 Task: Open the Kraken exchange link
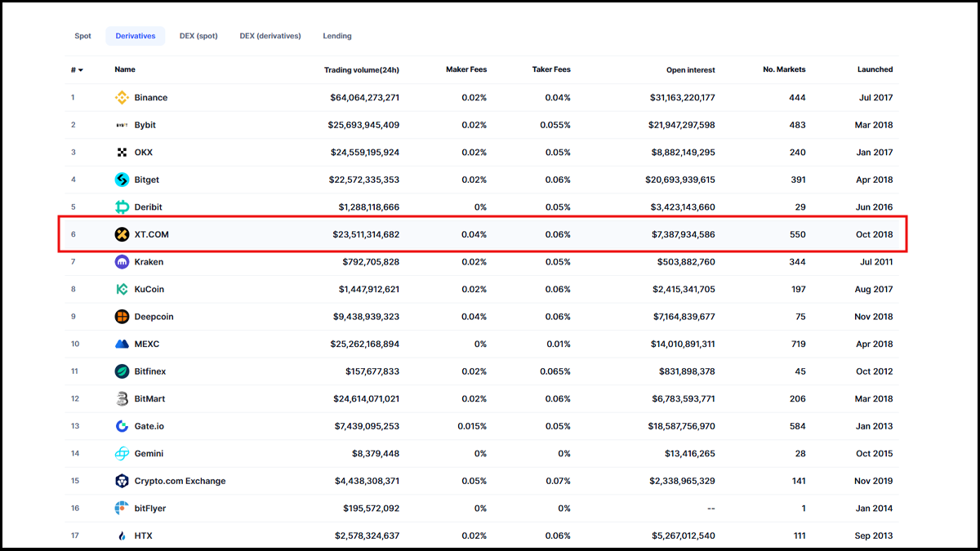[149, 262]
